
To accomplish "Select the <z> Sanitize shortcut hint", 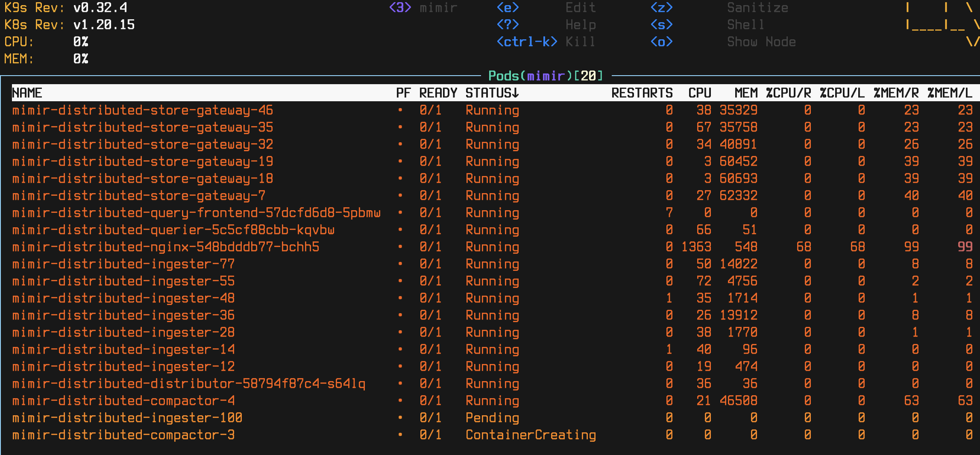I will click(x=719, y=8).
